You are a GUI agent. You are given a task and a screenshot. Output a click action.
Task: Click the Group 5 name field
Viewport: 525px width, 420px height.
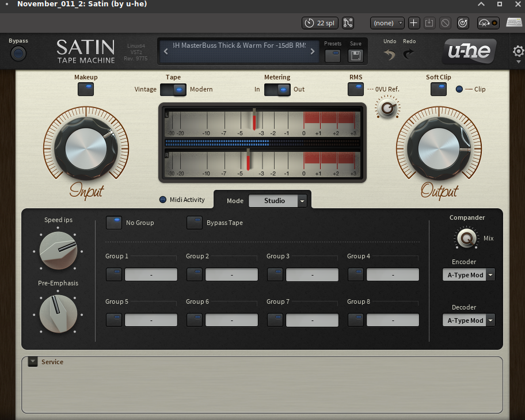pyautogui.click(x=151, y=320)
